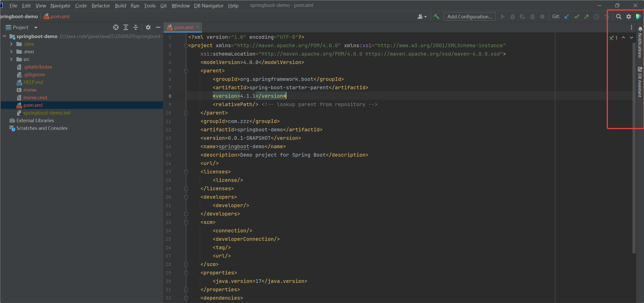Fold the scm block at line 23
Viewport: 644px width, 303px height.
(x=186, y=222)
